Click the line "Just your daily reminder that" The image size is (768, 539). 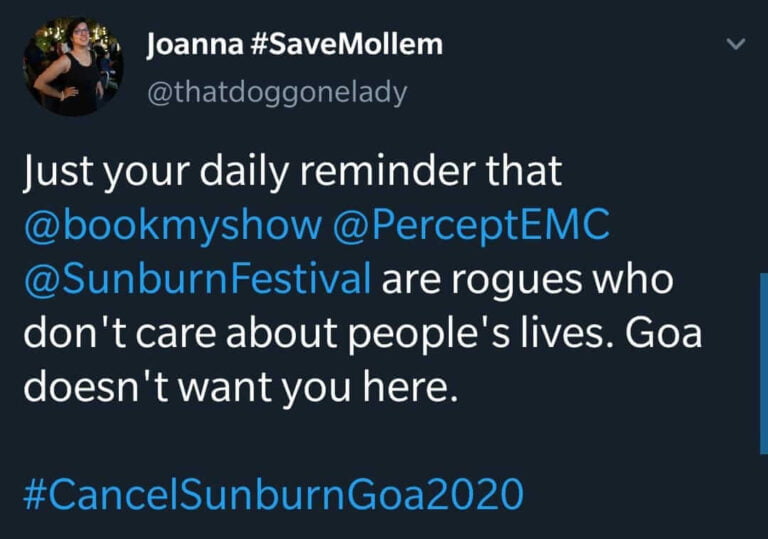point(291,172)
